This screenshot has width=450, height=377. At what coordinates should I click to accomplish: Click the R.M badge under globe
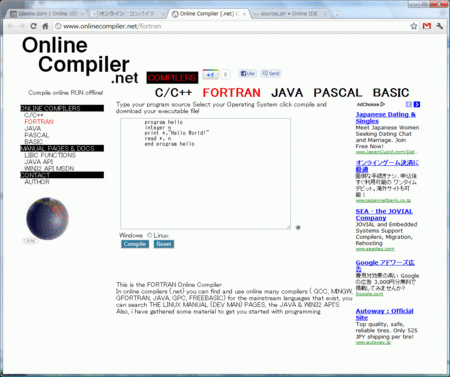tap(30, 241)
